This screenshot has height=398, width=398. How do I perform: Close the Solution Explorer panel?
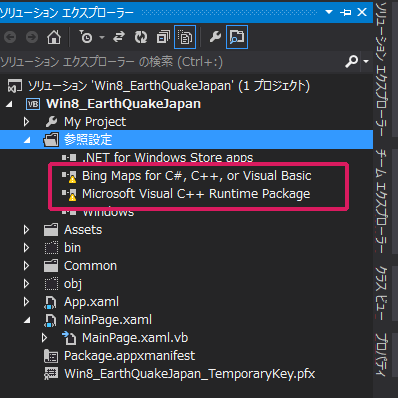click(362, 12)
